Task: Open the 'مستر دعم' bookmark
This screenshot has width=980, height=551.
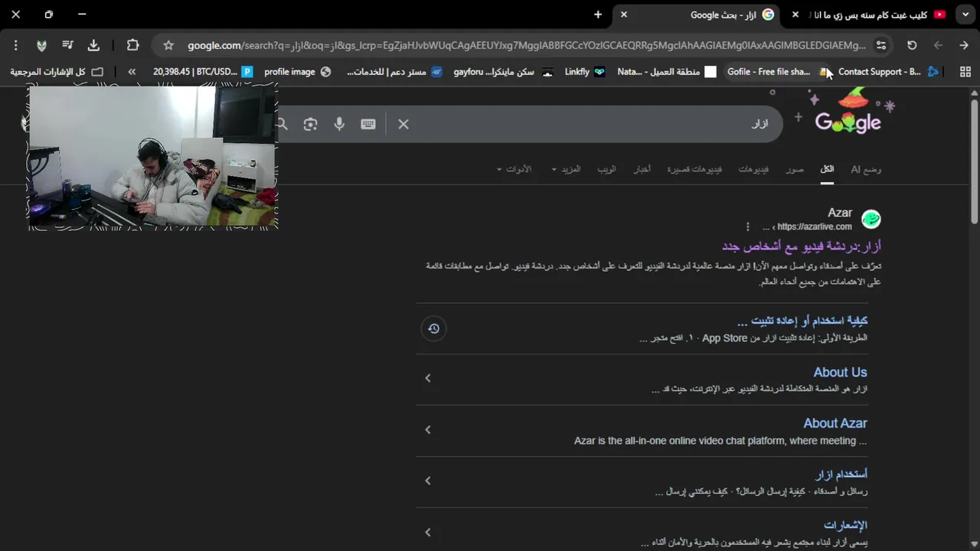Action: (394, 72)
